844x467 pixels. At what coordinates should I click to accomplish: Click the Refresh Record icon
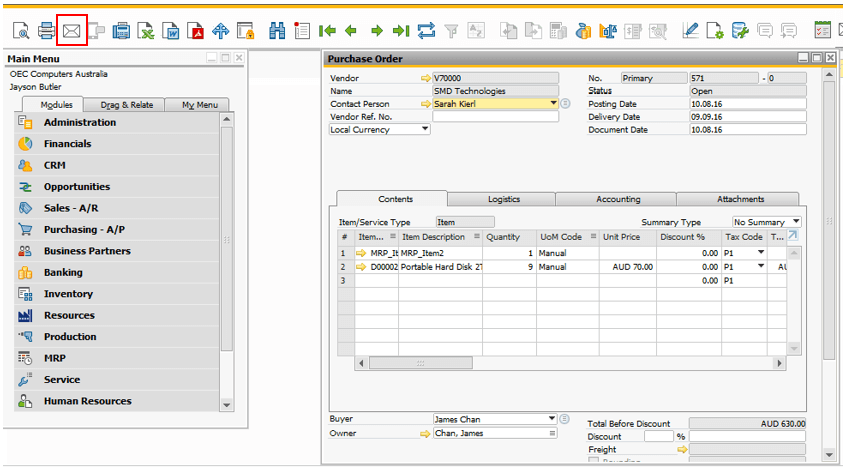(426, 31)
